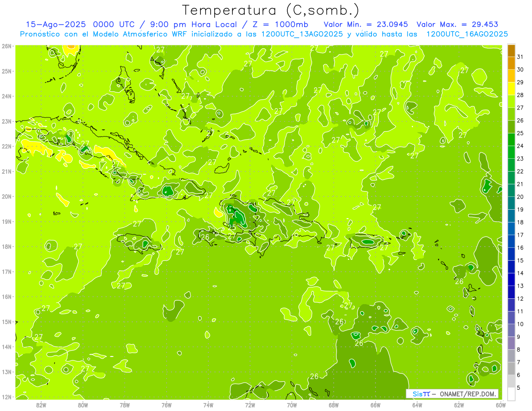This screenshot has height=411, width=532.
Task: Click the '8' label on the color scale
Action: [x=519, y=349]
